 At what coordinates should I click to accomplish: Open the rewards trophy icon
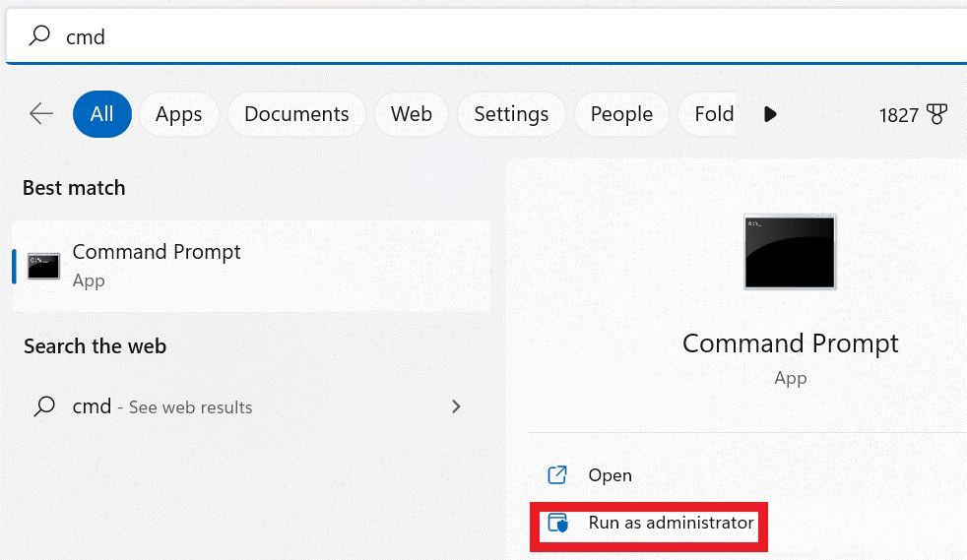coord(936,114)
